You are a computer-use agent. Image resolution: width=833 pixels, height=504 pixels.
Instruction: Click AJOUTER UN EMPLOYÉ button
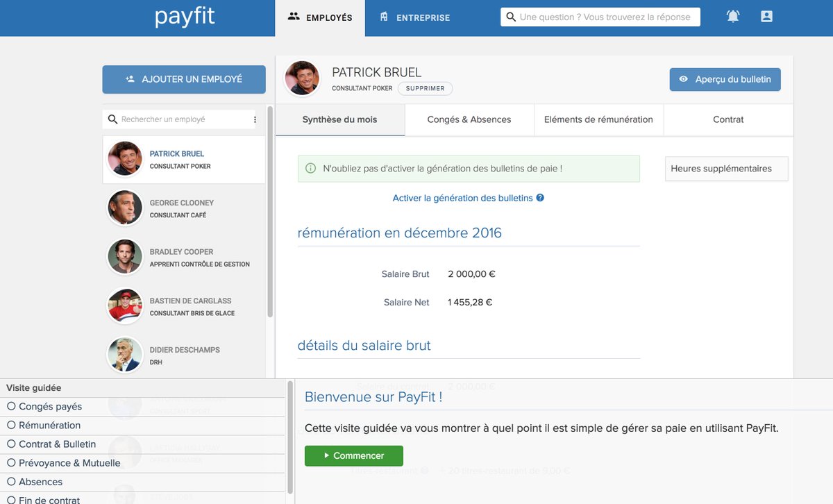184,79
